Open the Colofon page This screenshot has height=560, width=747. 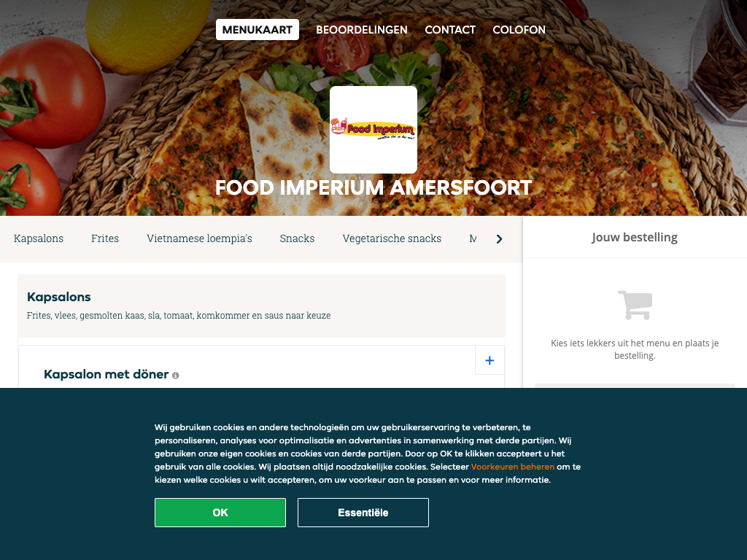[519, 29]
